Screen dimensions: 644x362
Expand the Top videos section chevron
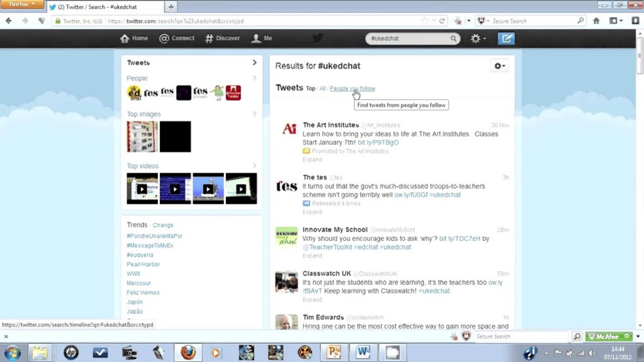[x=254, y=166]
